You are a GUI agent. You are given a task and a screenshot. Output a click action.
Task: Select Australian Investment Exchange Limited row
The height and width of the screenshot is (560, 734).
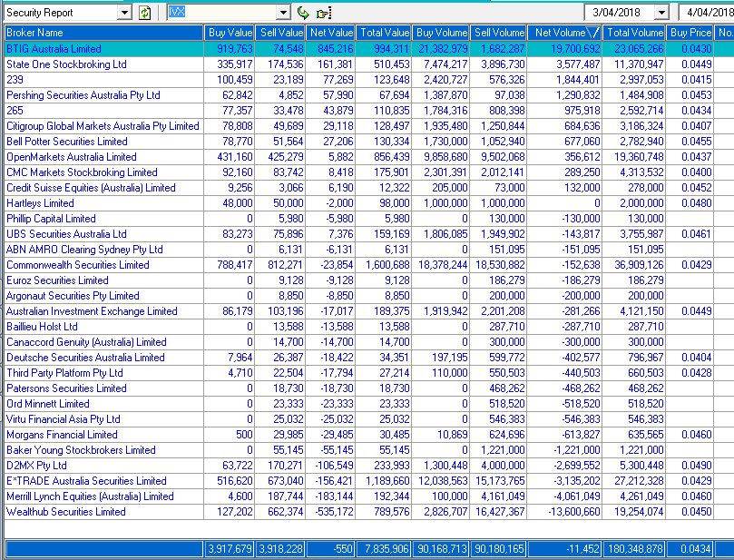(369, 311)
